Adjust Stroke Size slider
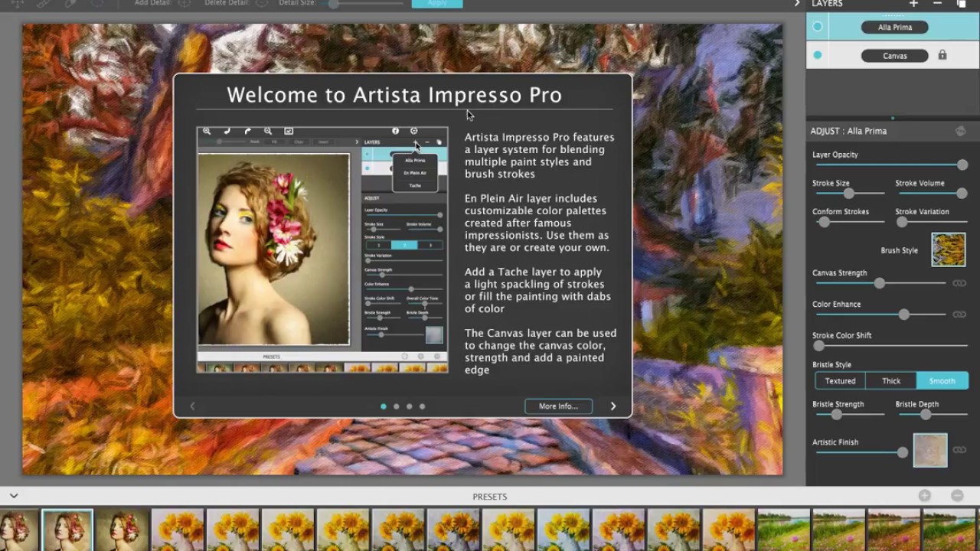 click(x=848, y=194)
